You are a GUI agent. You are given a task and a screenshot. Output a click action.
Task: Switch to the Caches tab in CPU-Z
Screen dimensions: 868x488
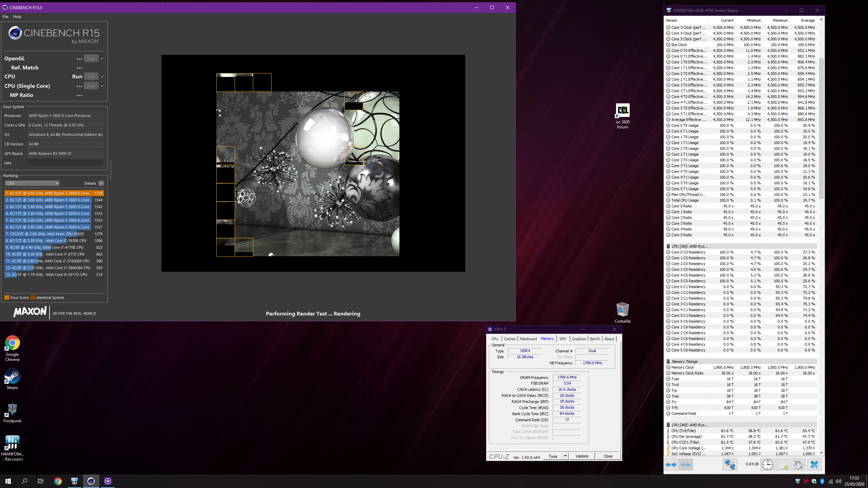(510, 339)
